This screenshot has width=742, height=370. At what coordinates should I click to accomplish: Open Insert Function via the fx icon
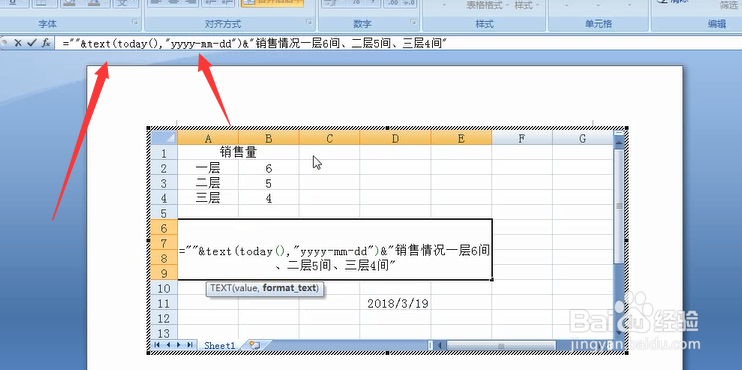(46, 43)
